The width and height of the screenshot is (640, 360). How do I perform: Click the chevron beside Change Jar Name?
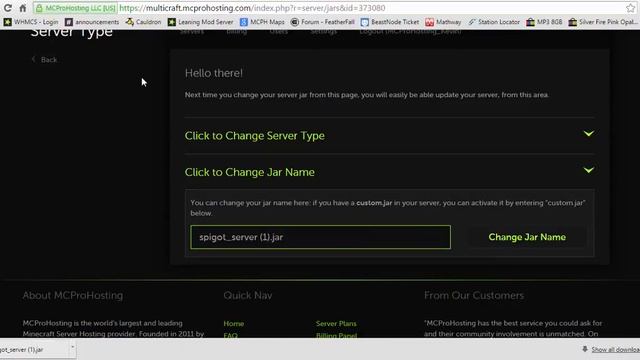click(588, 170)
